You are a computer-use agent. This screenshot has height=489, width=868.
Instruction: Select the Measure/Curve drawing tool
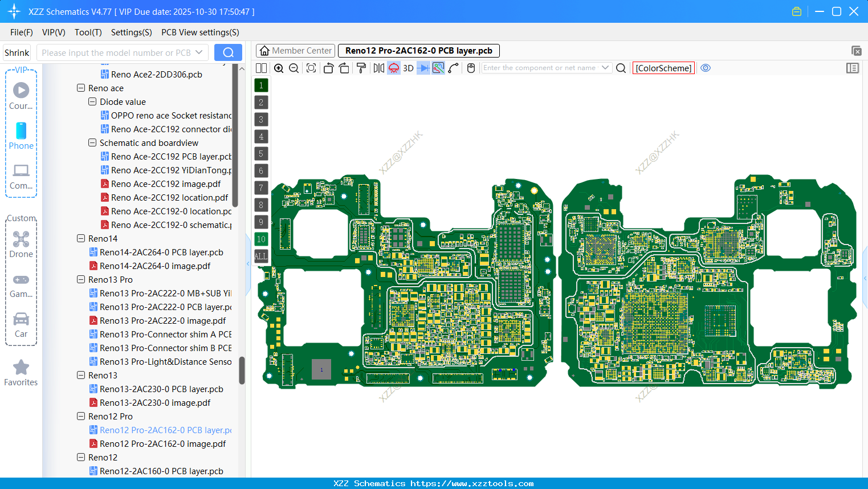[454, 68]
